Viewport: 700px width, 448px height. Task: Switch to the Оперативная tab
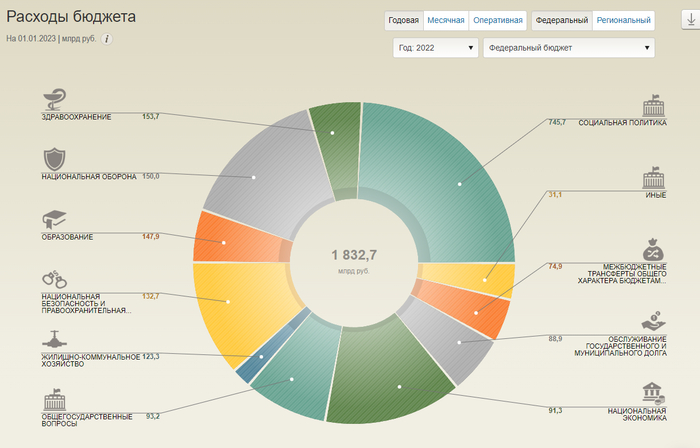tap(498, 21)
